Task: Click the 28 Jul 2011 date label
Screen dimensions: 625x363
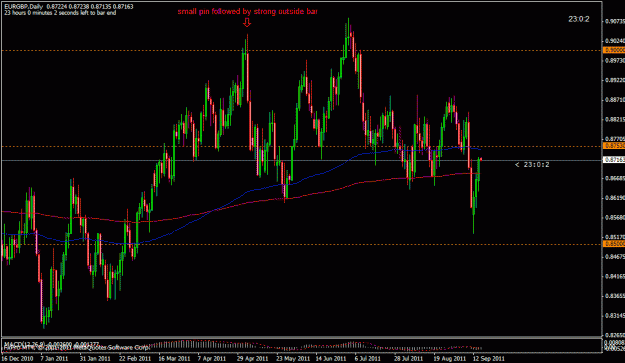Action: point(409,358)
